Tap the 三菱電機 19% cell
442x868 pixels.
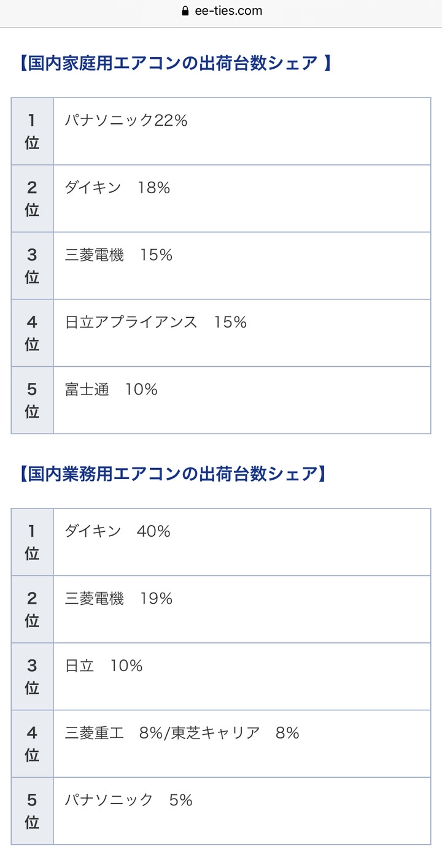pos(242,610)
